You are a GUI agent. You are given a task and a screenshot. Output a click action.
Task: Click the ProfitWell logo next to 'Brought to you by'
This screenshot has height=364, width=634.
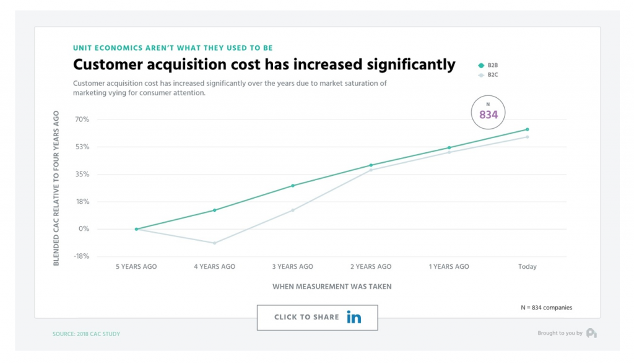591,333
